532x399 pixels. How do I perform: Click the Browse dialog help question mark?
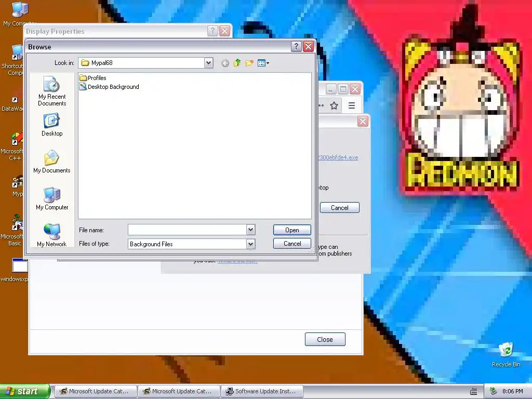click(x=296, y=46)
